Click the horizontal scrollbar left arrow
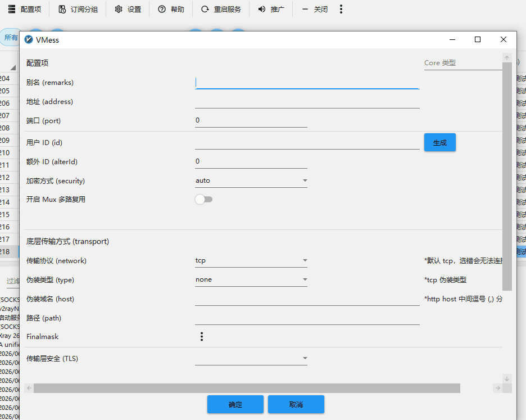The image size is (526, 420). click(x=29, y=388)
